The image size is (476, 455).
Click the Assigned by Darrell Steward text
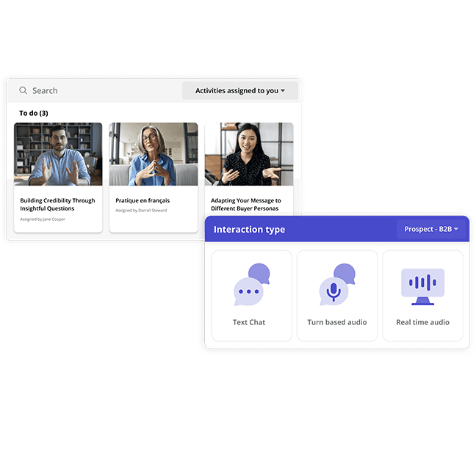coord(141,211)
